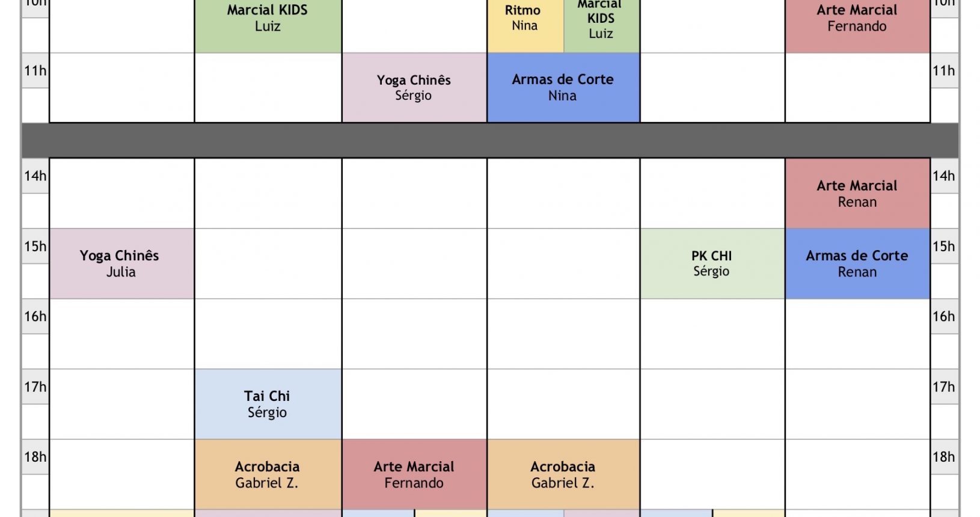Select the left Acrobacia Gabriel Z. block next to Tai Chi column
Screen dimensions: 980x517
click(x=268, y=474)
